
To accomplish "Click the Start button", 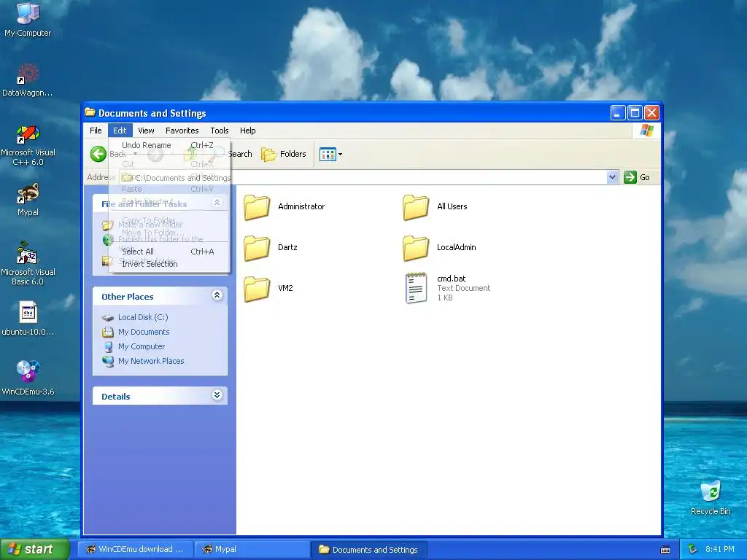I will click(34, 549).
